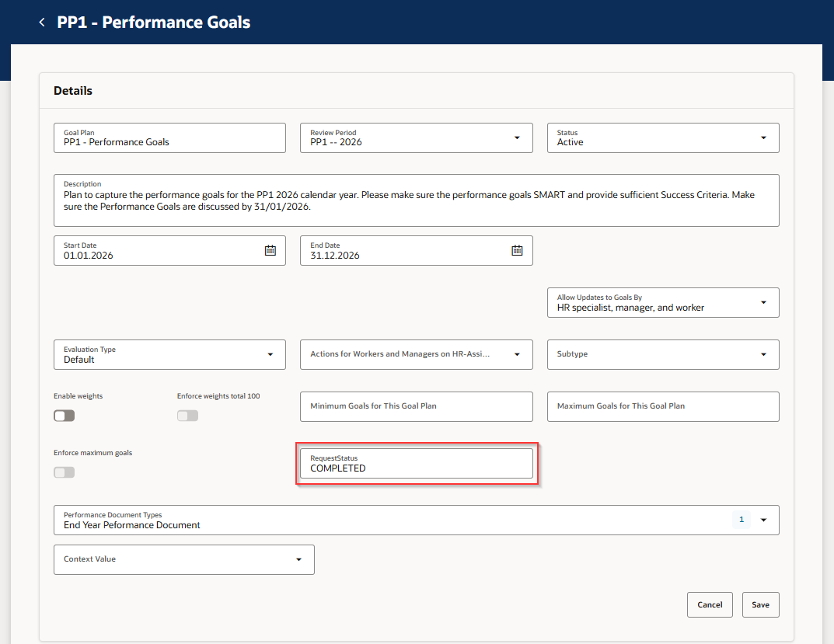Open the End Date calendar picker

point(517,250)
